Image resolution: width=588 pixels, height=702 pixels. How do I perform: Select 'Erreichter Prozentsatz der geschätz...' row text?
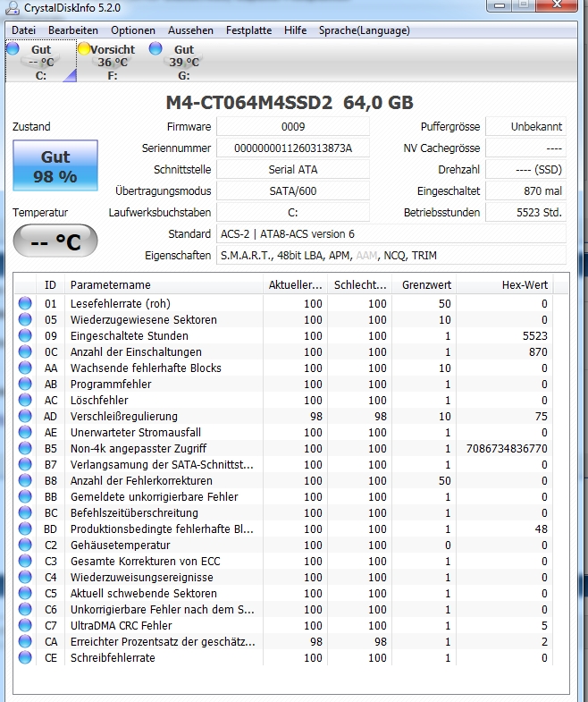163,641
